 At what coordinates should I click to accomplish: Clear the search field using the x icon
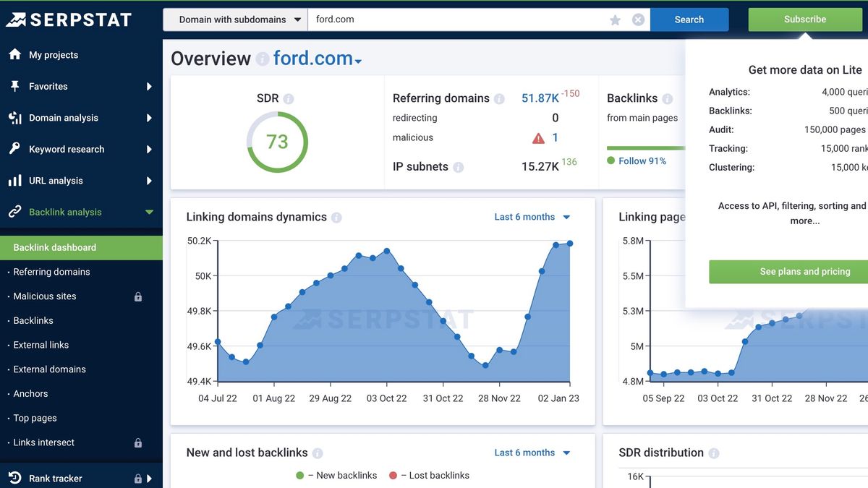tap(637, 20)
